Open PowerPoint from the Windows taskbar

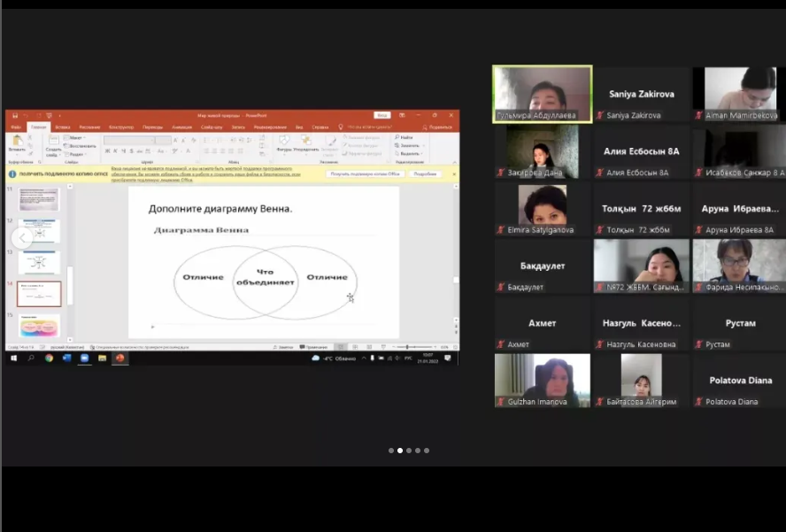tap(119, 359)
